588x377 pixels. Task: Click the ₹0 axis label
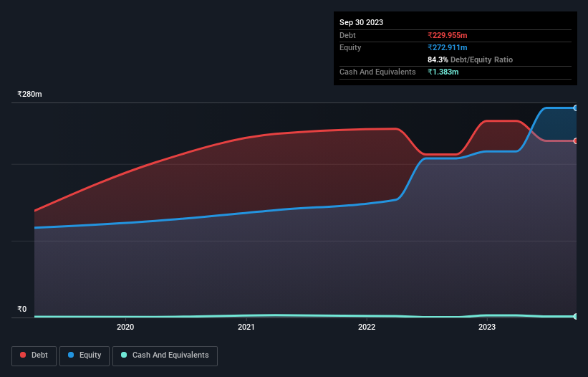pos(22,309)
